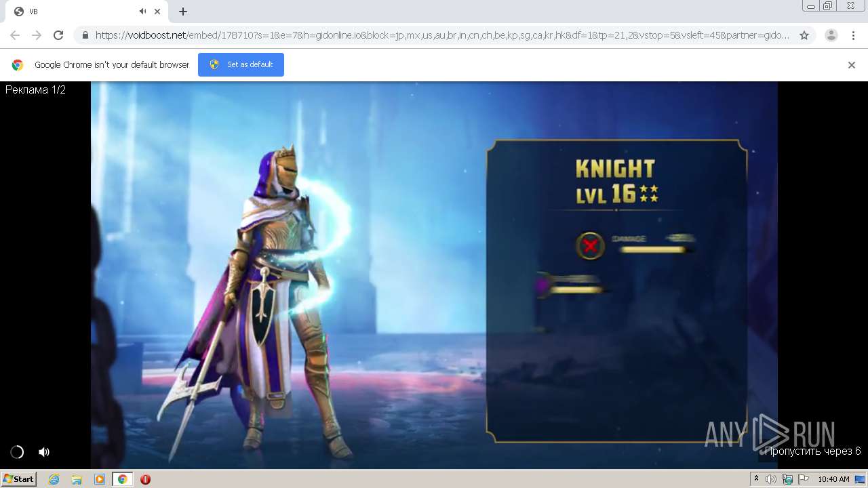Click the 10:40 AM taskbar clock
Viewport: 868px width, 488px height.
(833, 479)
